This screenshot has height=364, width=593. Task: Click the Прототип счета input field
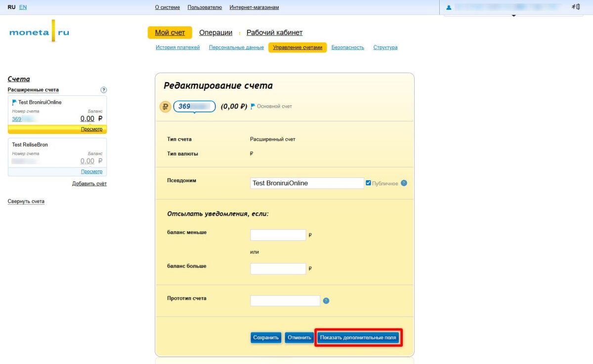(285, 301)
